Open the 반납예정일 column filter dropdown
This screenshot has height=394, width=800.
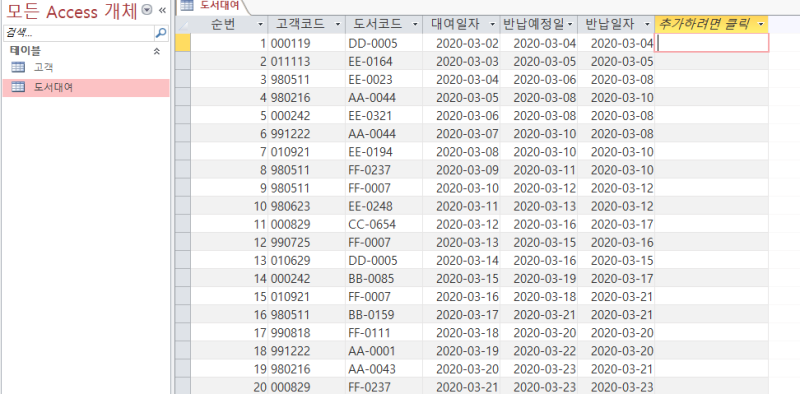(570, 24)
